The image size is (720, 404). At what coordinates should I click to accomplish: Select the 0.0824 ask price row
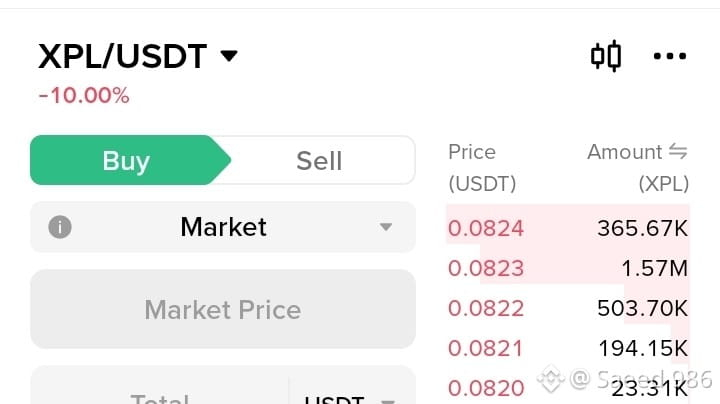tap(486, 228)
